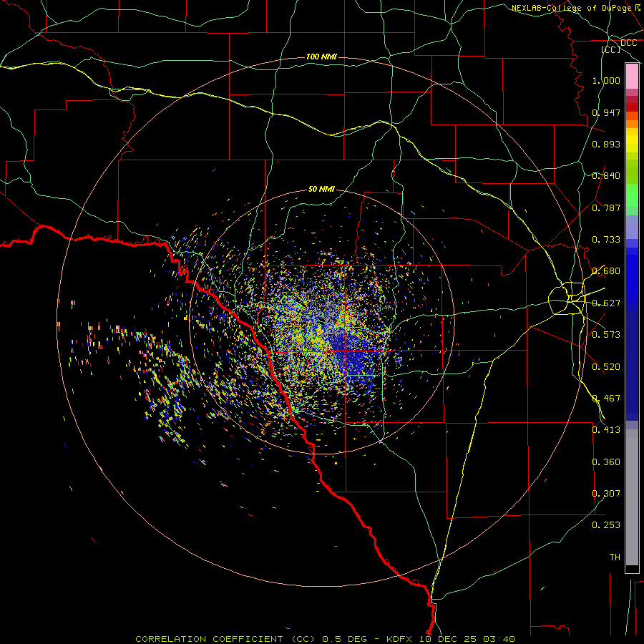Click the KDFX radar site identifier
Screen dimensions: 644x644
click(401, 639)
